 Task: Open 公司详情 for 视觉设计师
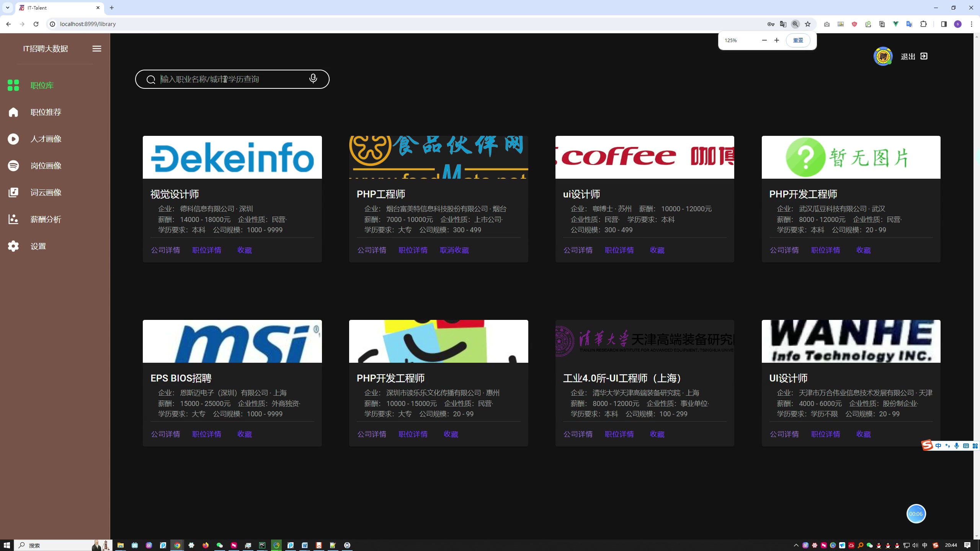[165, 250]
